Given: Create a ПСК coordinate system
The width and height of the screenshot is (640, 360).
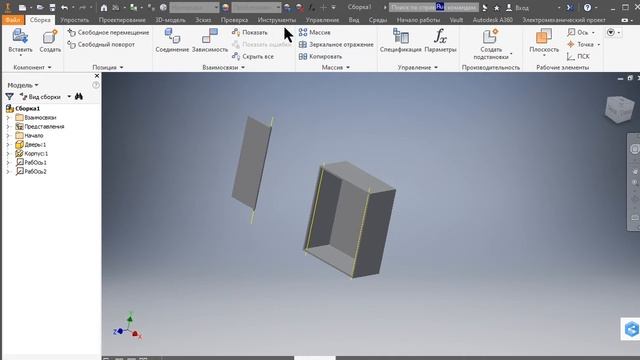Looking at the screenshot, I should point(578,56).
